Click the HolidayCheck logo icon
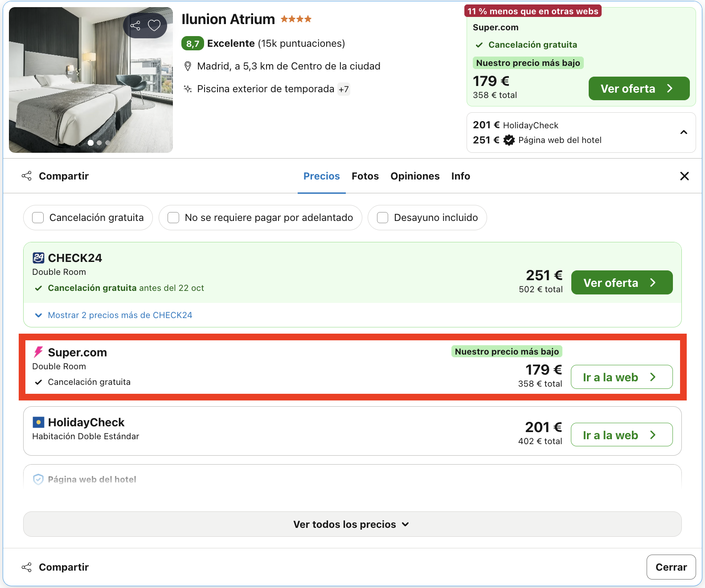The image size is (705, 588). point(38,422)
